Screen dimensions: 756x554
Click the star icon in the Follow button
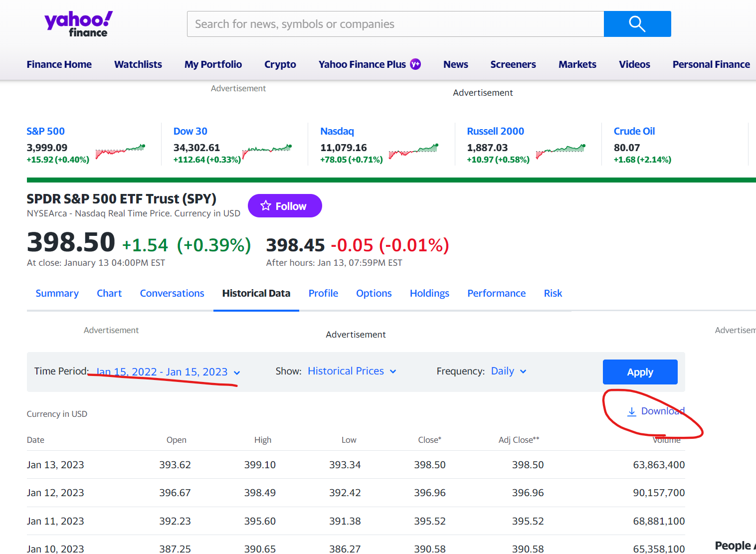[266, 206]
